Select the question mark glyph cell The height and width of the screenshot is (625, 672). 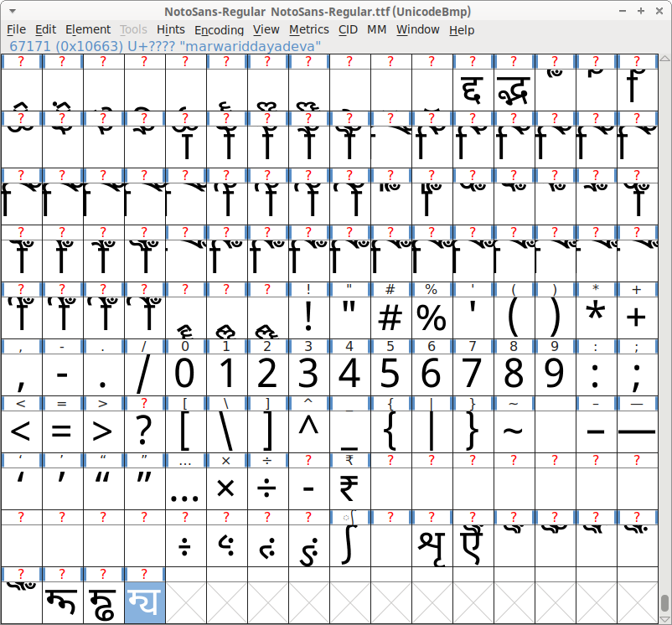click(x=145, y=431)
